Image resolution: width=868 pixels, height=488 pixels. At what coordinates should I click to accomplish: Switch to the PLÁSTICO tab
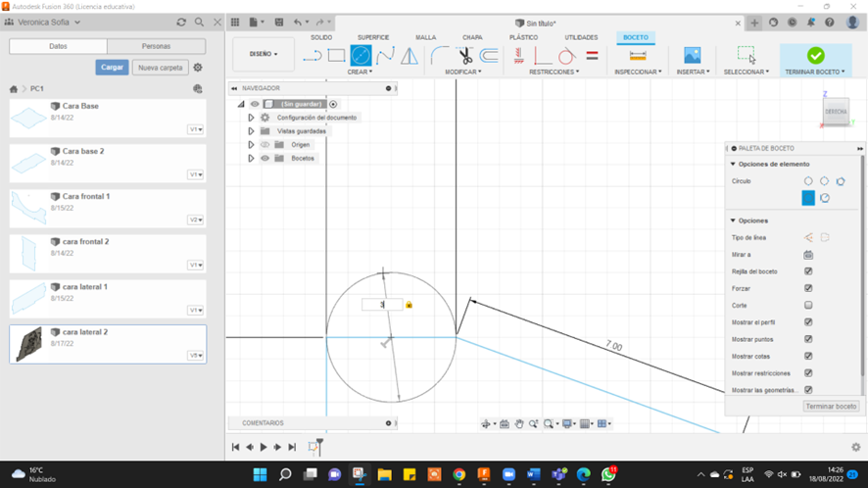tap(523, 37)
